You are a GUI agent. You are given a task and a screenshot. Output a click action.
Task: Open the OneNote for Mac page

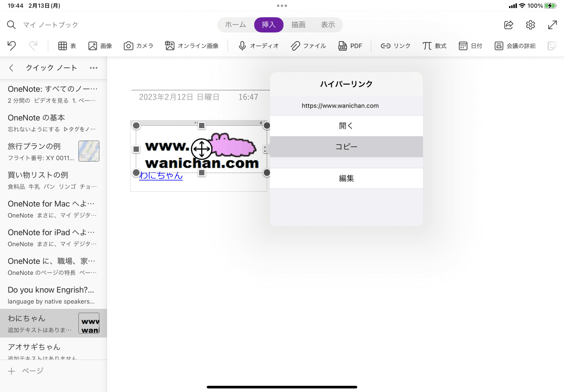point(53,209)
